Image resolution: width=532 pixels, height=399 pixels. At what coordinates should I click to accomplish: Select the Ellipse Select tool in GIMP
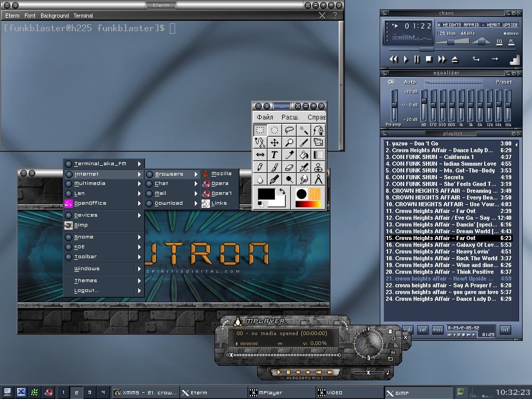tap(274, 130)
